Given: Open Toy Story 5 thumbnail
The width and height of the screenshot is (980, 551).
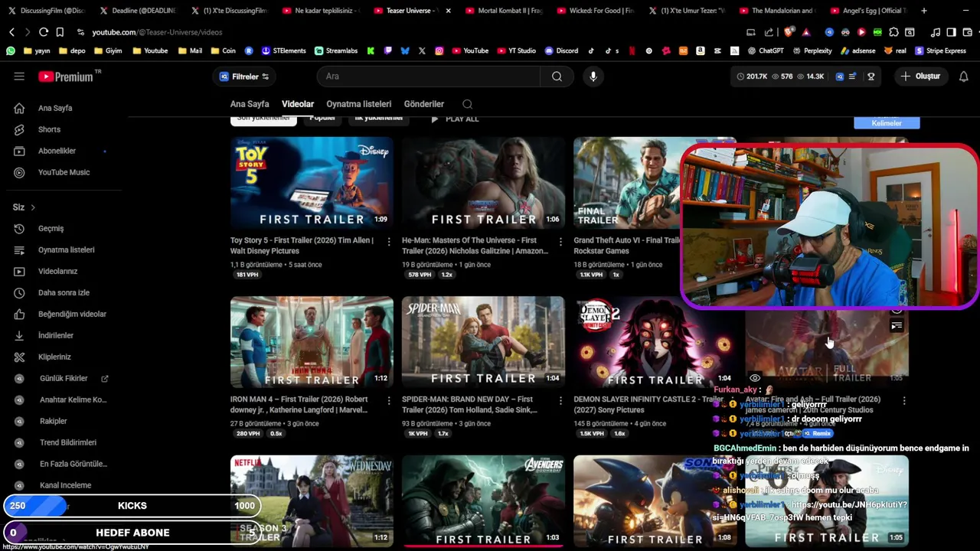Looking at the screenshot, I should tap(312, 182).
